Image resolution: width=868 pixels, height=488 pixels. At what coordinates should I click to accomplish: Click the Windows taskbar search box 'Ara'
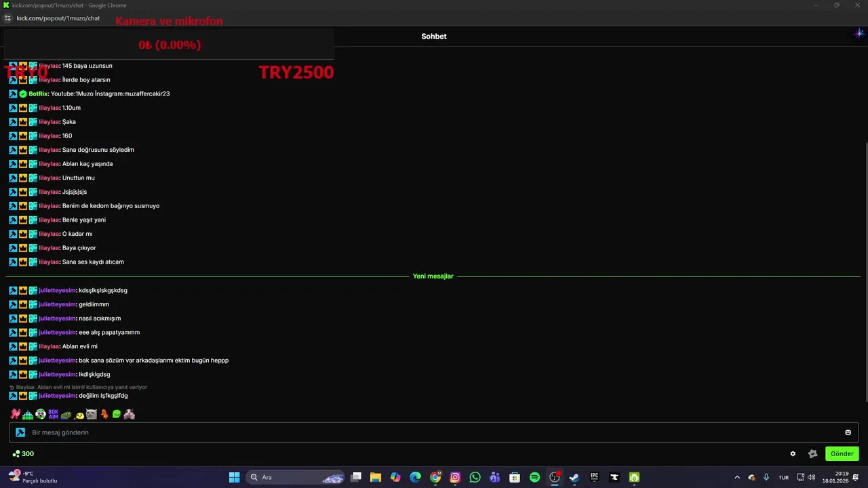tap(294, 477)
